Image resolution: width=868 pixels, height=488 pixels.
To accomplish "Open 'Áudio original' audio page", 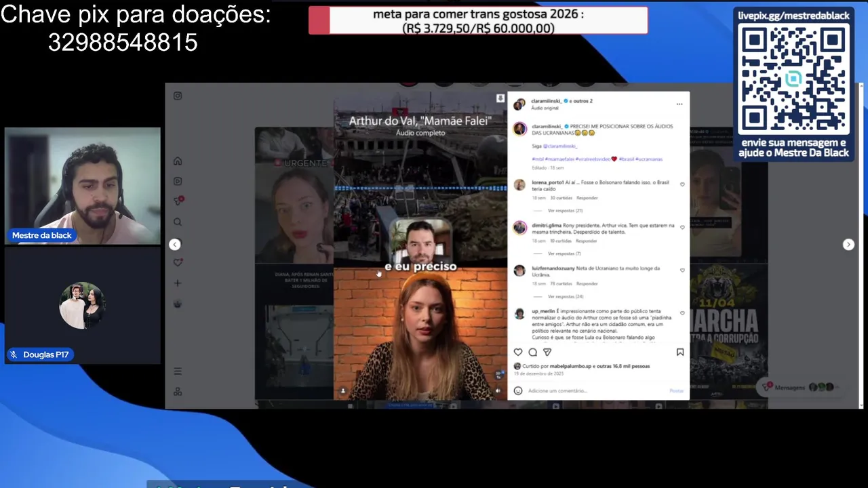I will coord(545,108).
